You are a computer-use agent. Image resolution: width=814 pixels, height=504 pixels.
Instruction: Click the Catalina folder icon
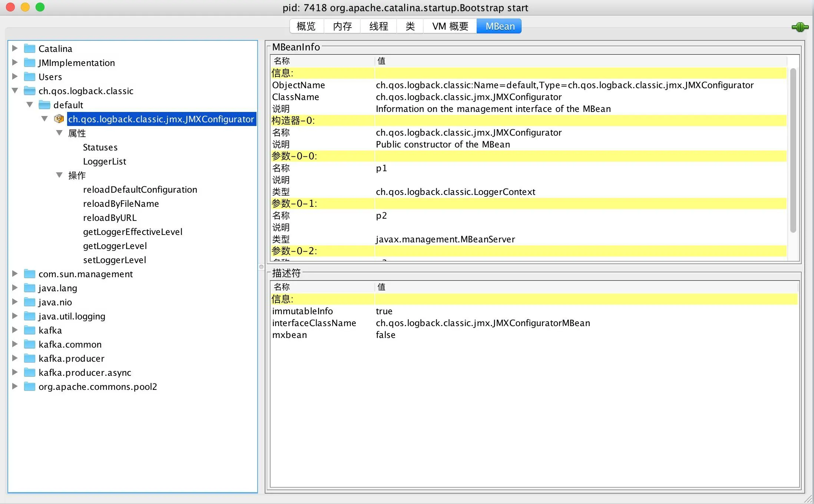click(30, 49)
